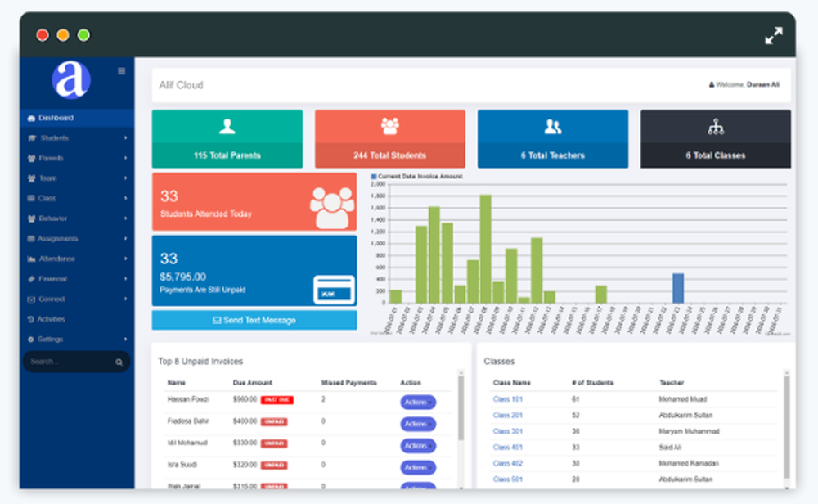Click the Classes table scrollbar
This screenshot has width=818, height=504.
(787, 427)
